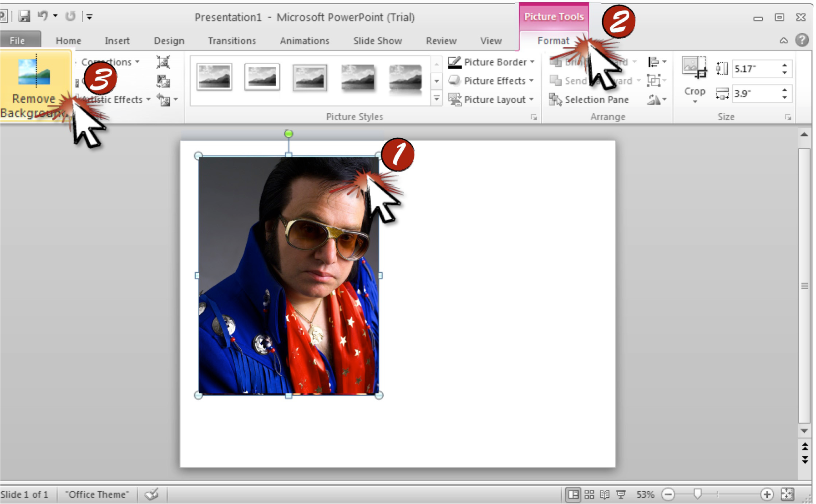Image resolution: width=816 pixels, height=504 pixels.
Task: Click the Remove Background button
Action: pos(34,86)
